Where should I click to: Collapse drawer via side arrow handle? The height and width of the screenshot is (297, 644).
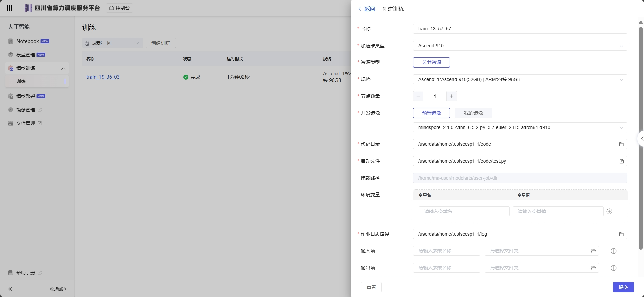(641, 139)
